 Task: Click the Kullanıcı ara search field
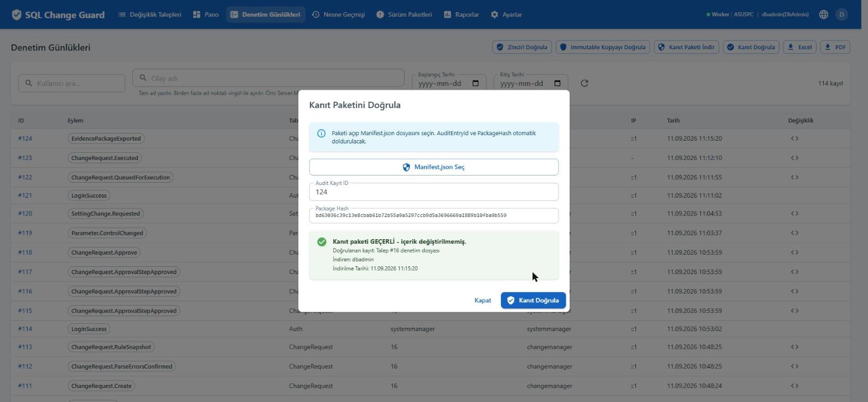pos(71,83)
